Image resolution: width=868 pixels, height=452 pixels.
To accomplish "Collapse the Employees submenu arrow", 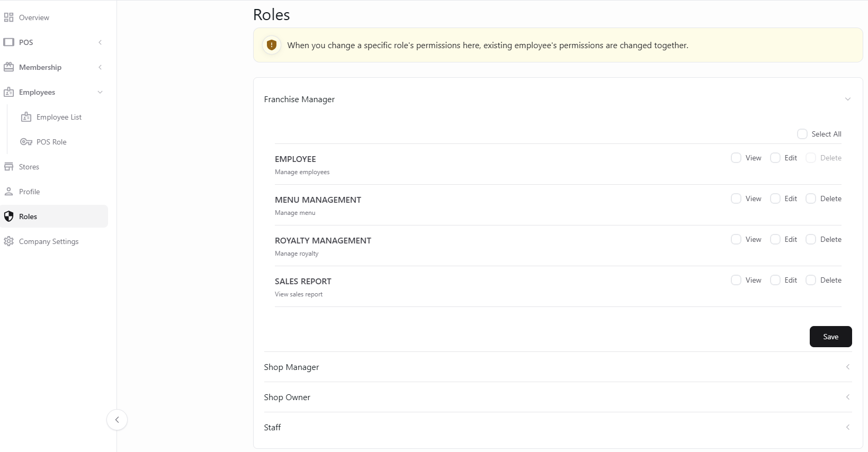I will click(100, 92).
